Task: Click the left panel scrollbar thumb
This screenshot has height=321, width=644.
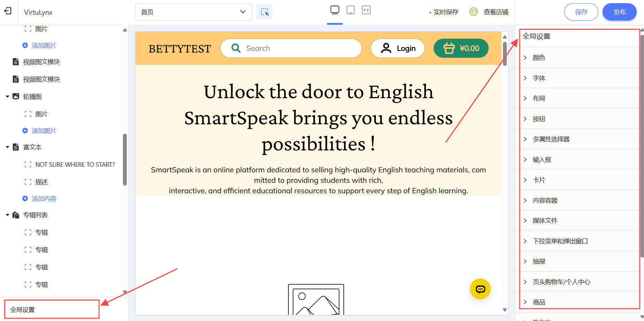Action: click(x=125, y=160)
